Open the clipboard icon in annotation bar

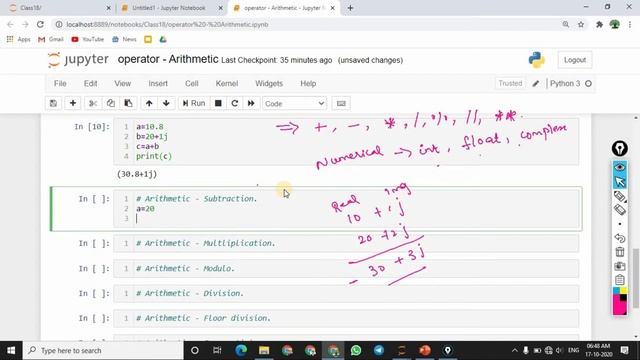tap(620, 280)
